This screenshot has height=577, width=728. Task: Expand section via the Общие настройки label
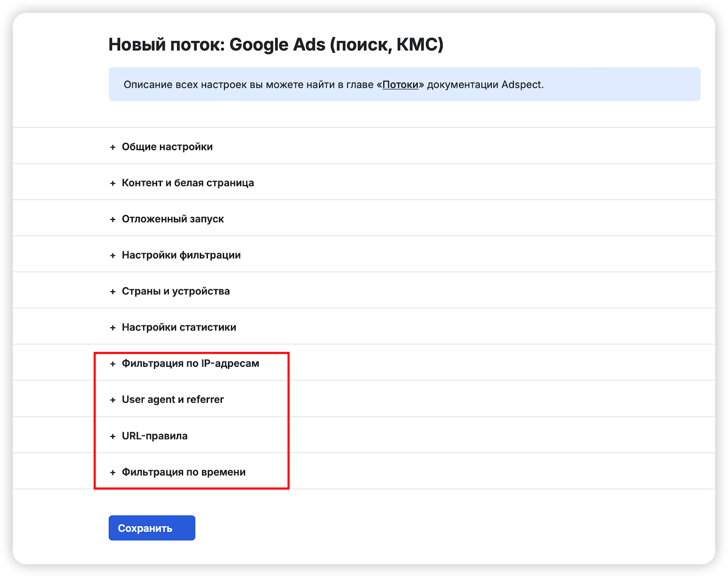167,147
